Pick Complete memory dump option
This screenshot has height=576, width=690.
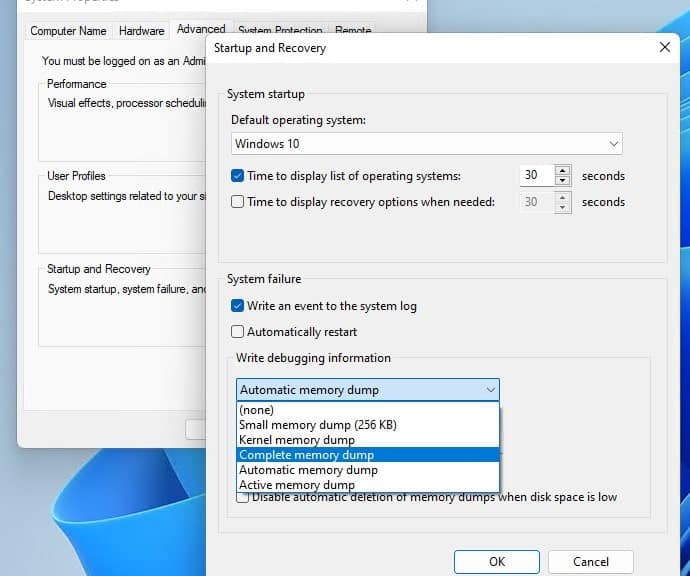click(367, 455)
